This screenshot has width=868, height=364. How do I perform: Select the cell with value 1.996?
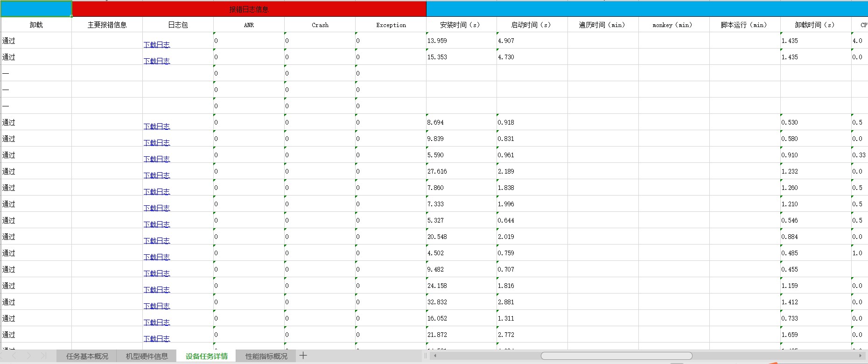pos(532,204)
